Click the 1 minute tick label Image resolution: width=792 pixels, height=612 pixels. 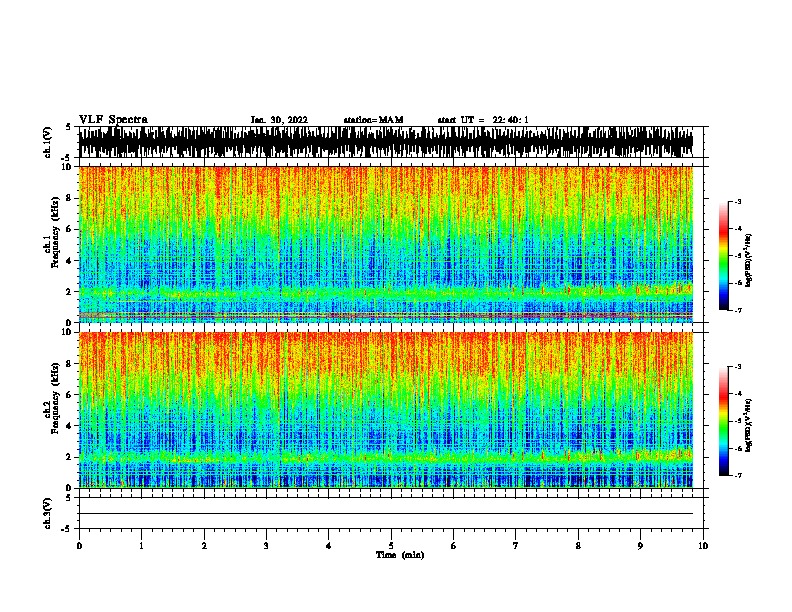click(x=141, y=546)
